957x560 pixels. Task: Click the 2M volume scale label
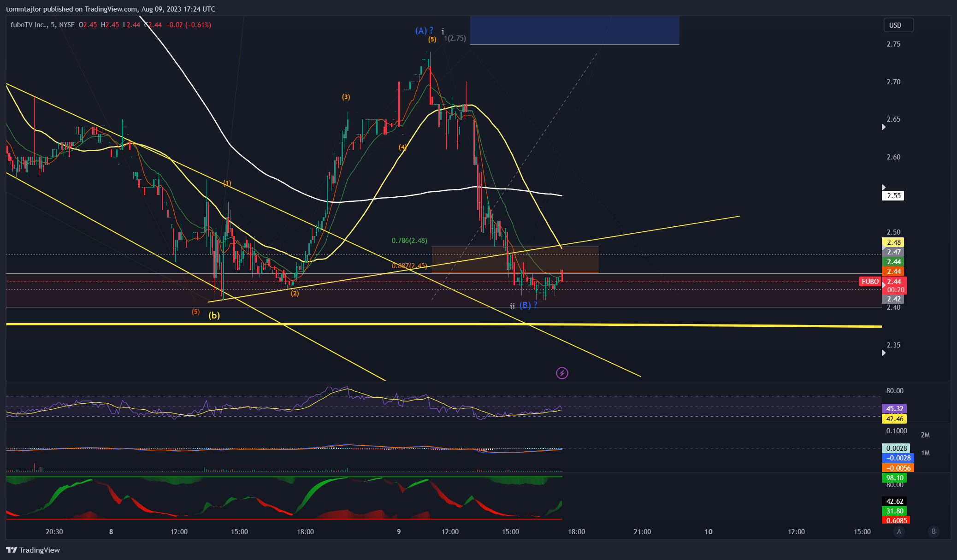pyautogui.click(x=925, y=435)
